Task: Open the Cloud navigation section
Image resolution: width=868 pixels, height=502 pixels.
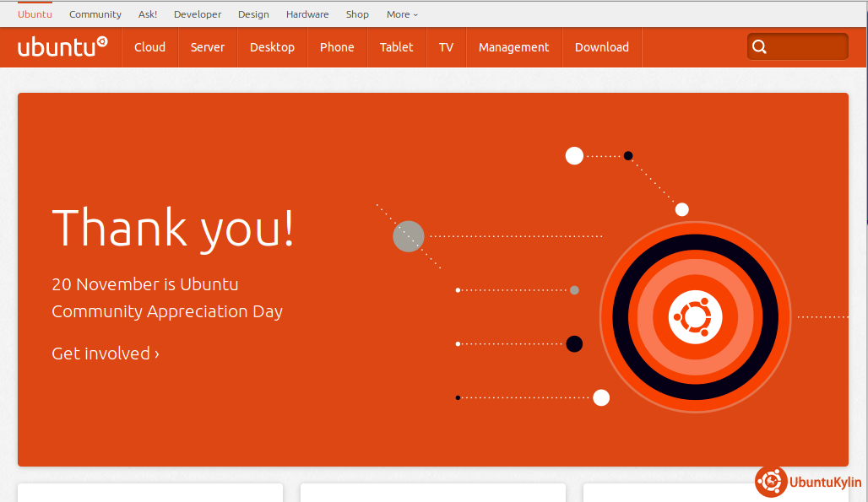Action: (x=149, y=47)
